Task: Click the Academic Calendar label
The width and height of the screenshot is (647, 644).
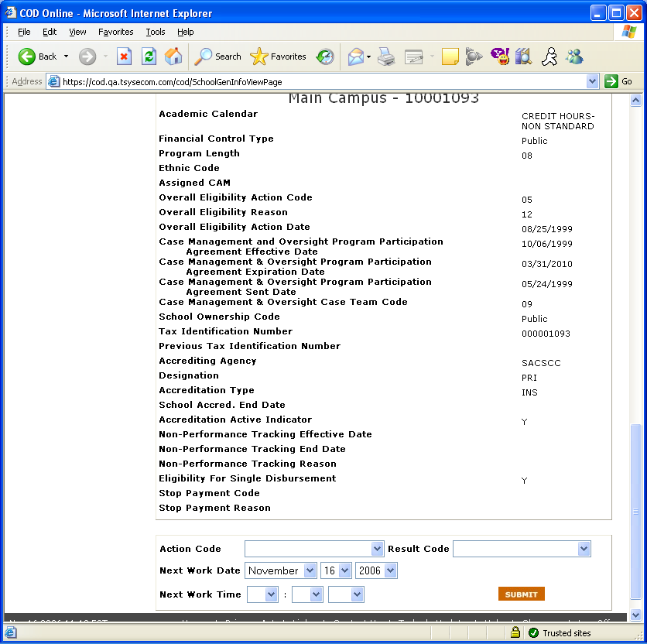Action: pos(208,114)
